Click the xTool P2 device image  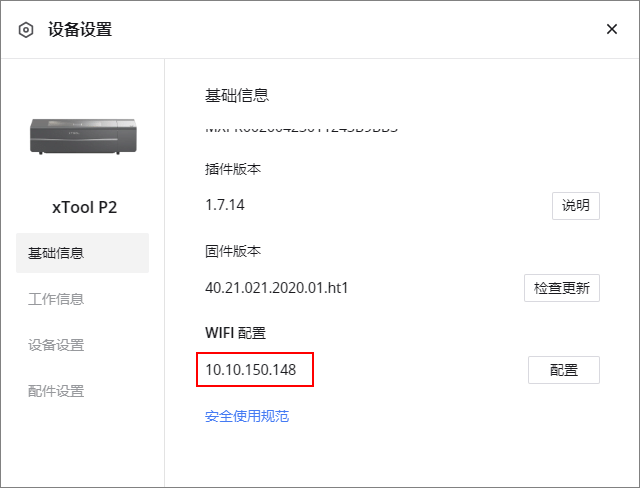tap(83, 136)
